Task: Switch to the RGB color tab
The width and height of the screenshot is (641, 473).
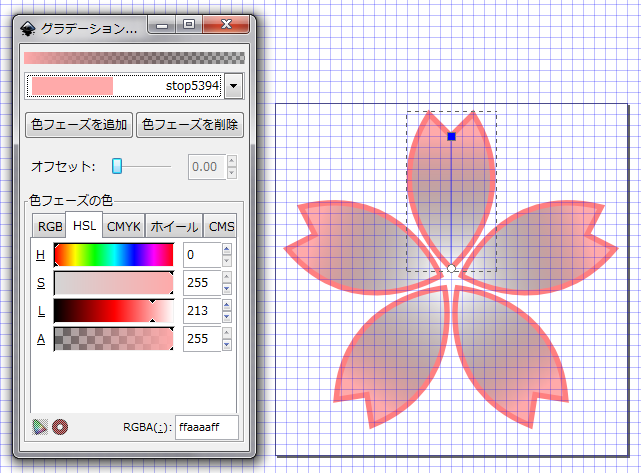Action: click(x=49, y=226)
